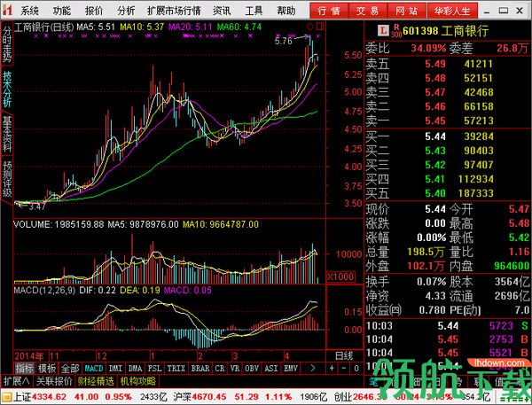Open the 工具 menu
This screenshot has width=532, height=405.
254,11
